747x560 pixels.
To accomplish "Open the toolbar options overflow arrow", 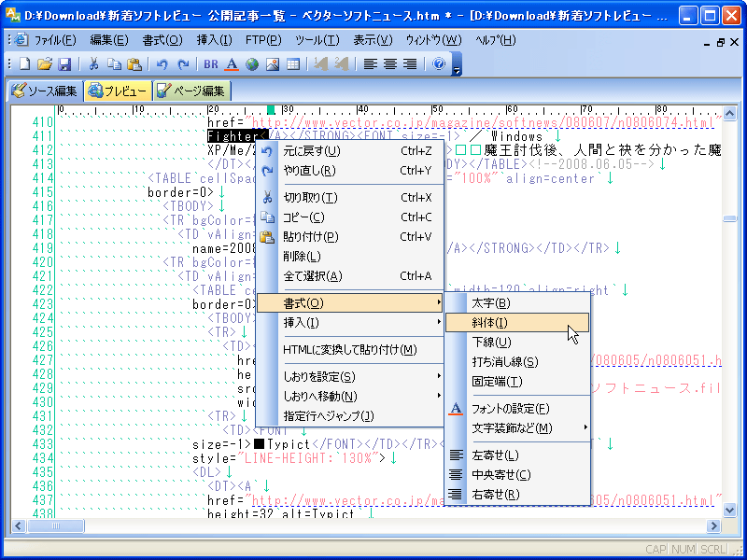I will click(x=457, y=63).
